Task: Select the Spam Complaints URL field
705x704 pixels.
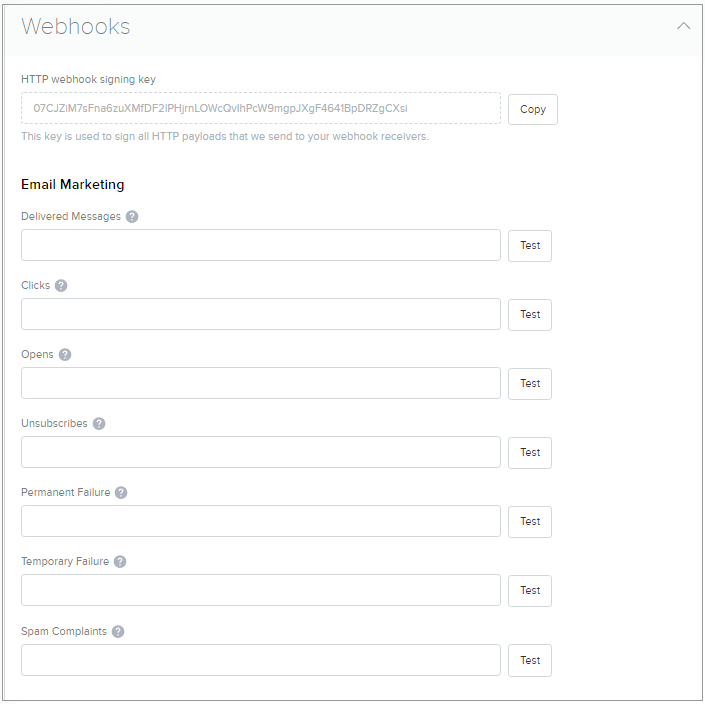Action: click(260, 660)
